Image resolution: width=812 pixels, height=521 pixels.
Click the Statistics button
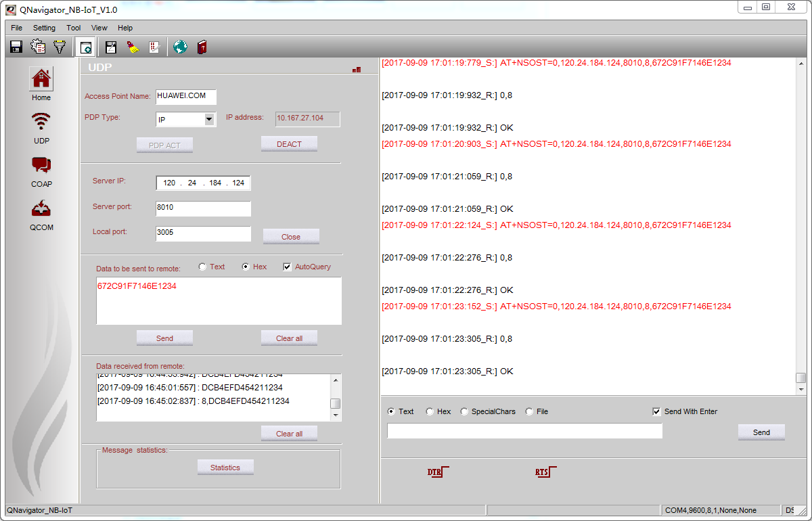tap(225, 468)
